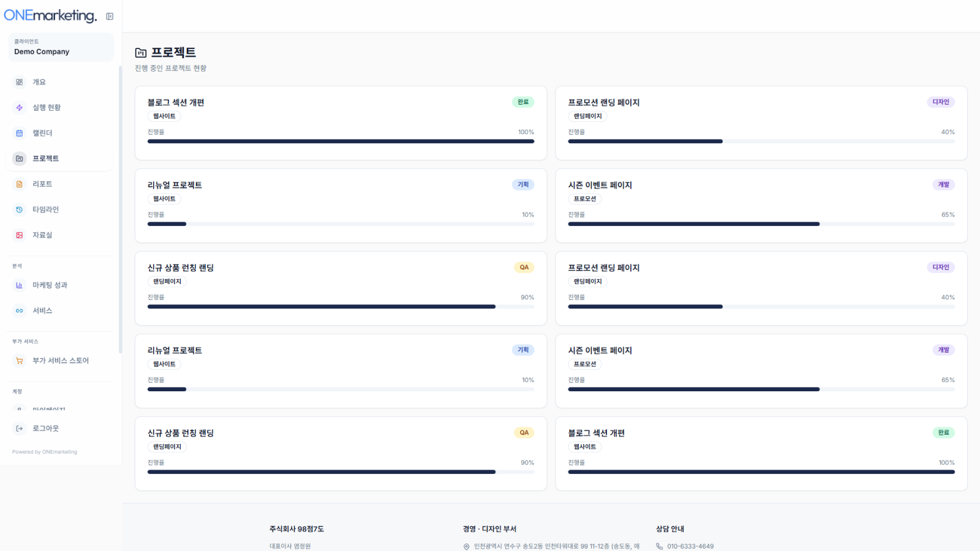Select the 캘린더 calendar icon

pyautogui.click(x=20, y=133)
